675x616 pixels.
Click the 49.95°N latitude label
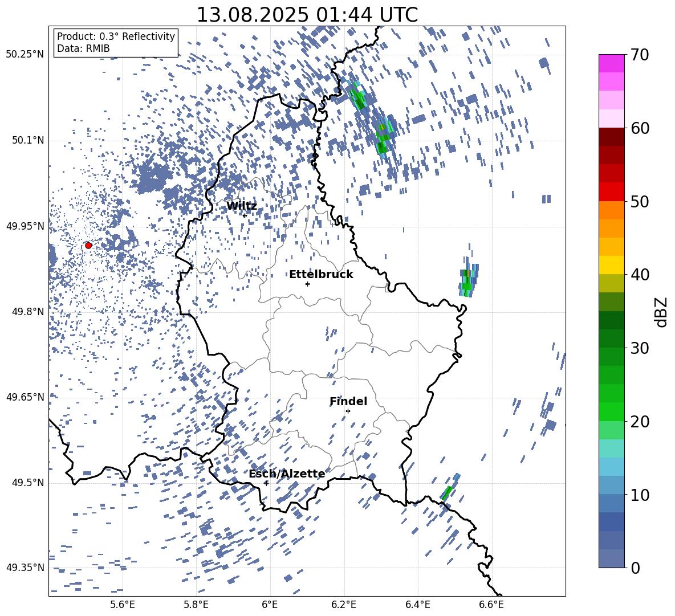pyautogui.click(x=25, y=226)
